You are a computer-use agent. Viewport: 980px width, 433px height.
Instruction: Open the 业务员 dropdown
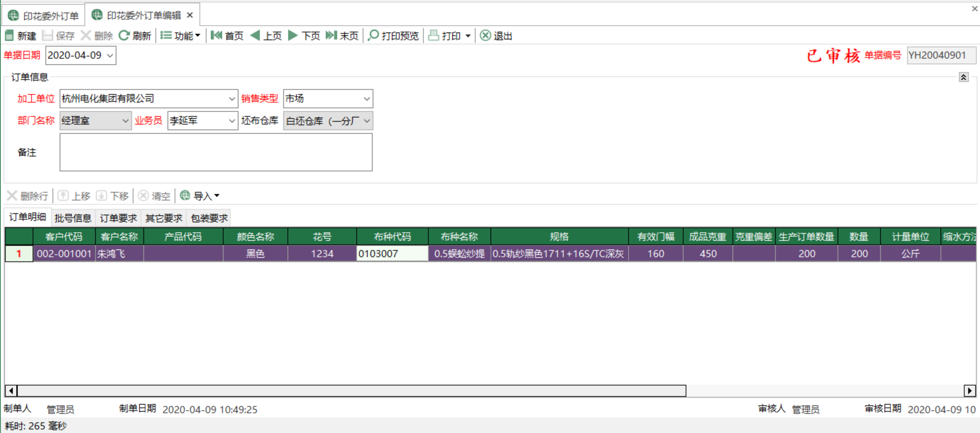pos(231,121)
